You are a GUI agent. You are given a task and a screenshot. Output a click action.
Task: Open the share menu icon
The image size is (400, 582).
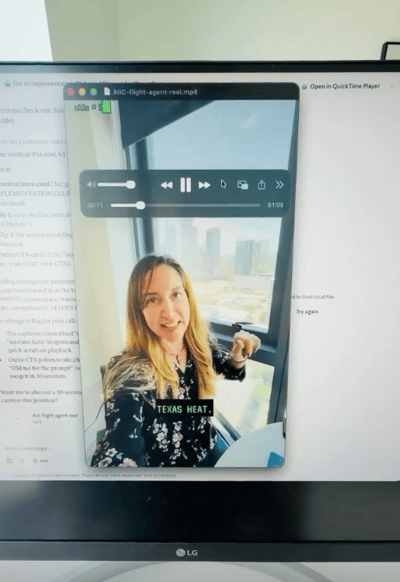click(261, 184)
